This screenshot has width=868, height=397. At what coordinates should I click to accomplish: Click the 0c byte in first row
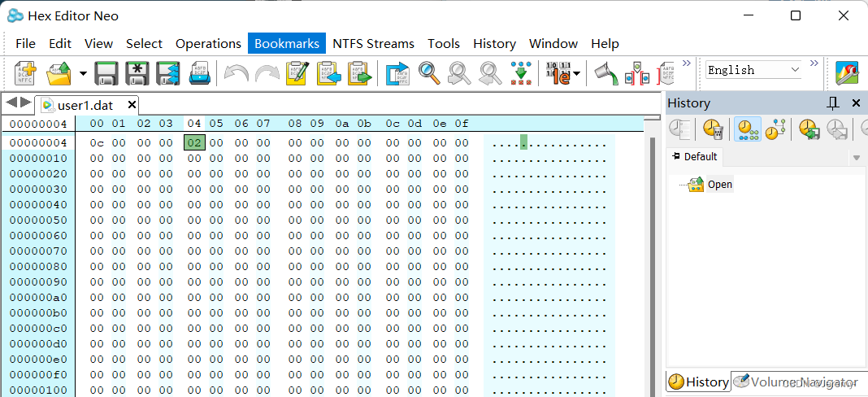pos(97,143)
